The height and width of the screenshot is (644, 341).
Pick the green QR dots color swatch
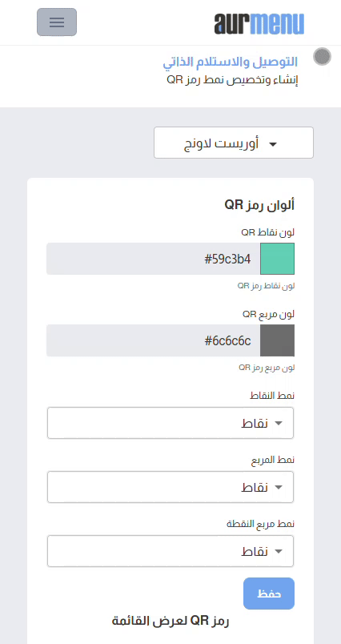coord(278,259)
